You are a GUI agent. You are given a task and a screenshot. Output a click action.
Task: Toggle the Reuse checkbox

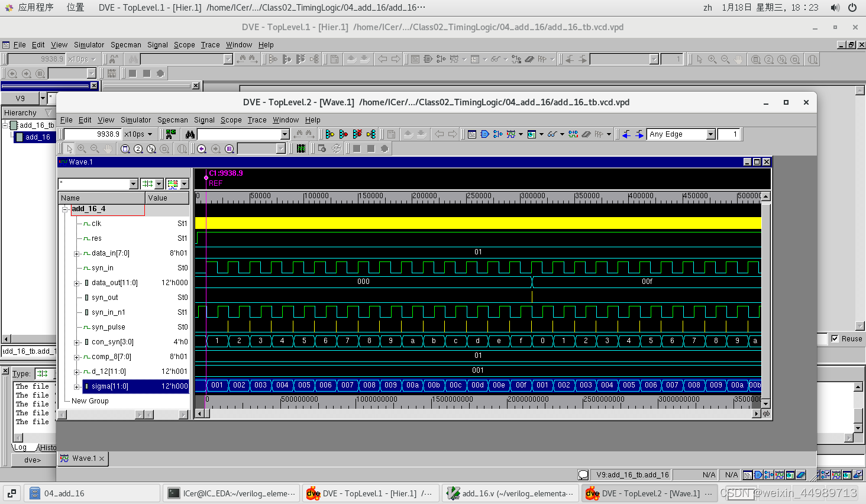point(835,339)
